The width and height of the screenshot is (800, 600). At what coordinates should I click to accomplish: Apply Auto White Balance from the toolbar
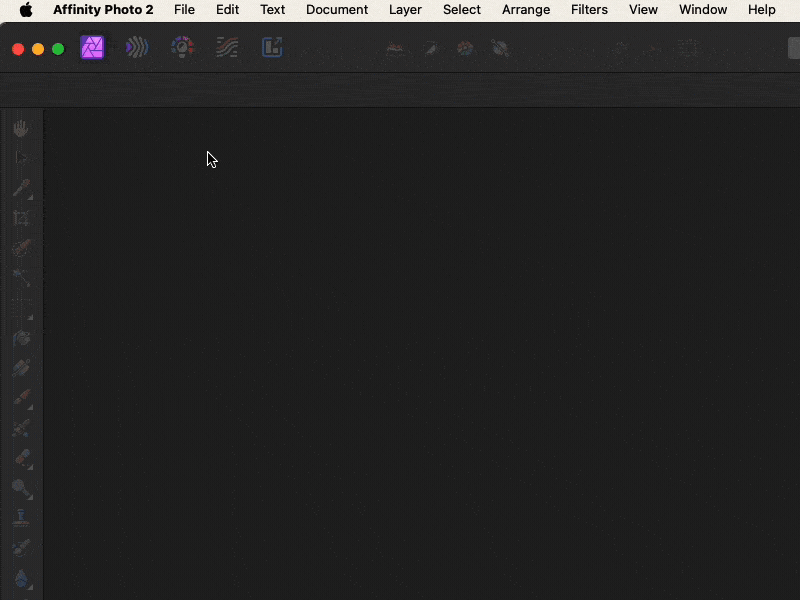(x=500, y=49)
